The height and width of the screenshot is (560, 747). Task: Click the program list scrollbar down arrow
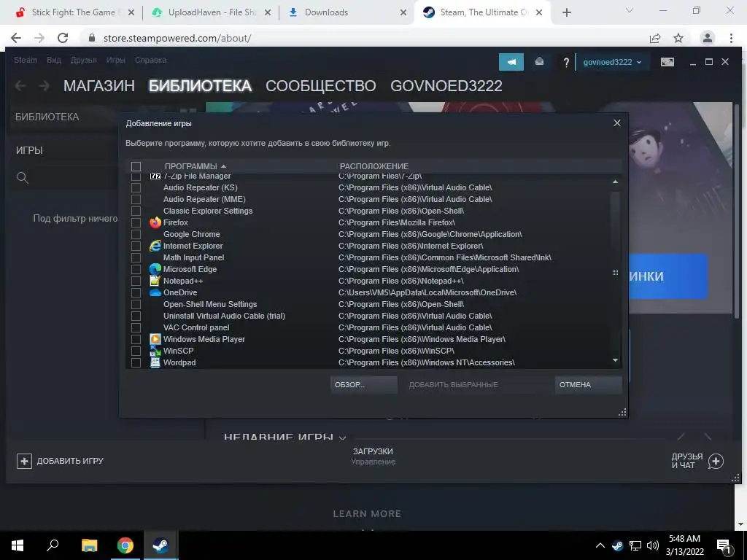(615, 360)
